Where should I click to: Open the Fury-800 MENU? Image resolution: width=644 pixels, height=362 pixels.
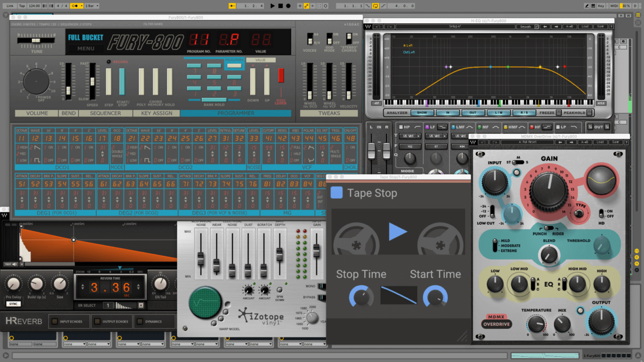pos(86,48)
